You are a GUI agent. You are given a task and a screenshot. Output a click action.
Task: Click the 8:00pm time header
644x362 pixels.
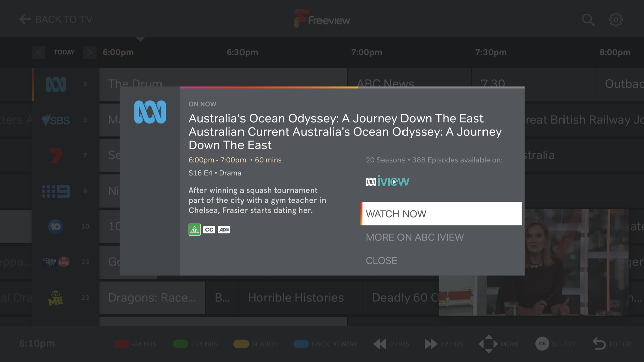pos(615,52)
